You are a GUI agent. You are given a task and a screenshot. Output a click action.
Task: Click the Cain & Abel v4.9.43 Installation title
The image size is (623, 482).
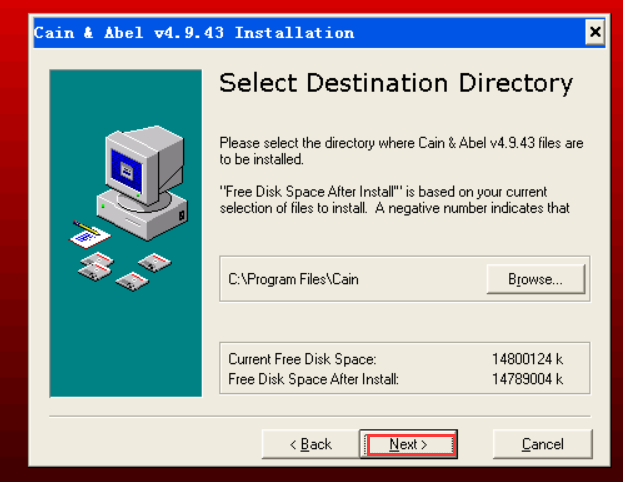pos(194,33)
